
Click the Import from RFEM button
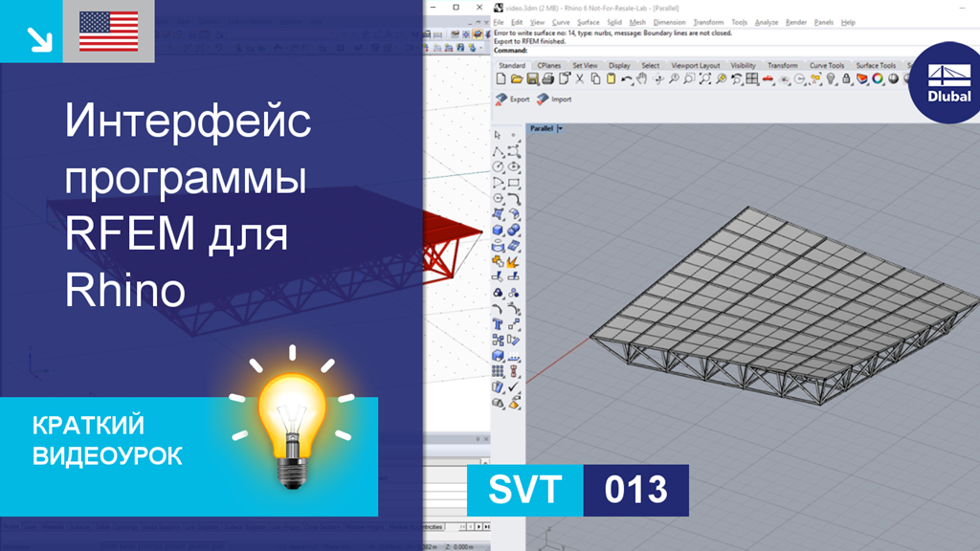(x=554, y=99)
